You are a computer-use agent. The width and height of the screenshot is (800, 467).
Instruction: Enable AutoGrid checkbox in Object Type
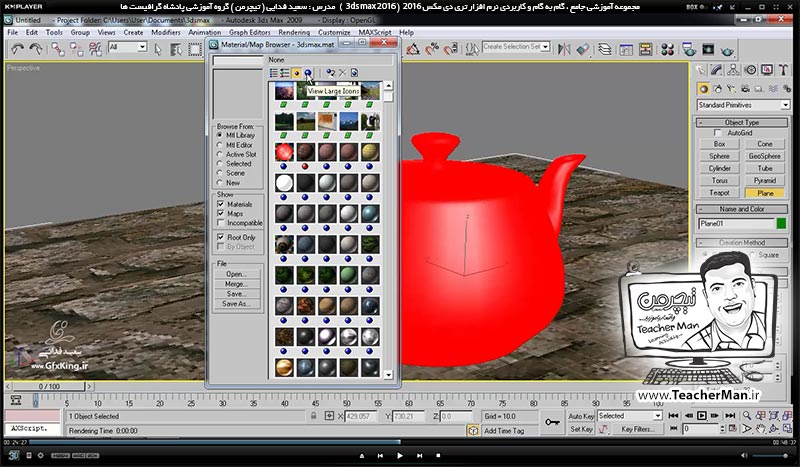[x=717, y=133]
